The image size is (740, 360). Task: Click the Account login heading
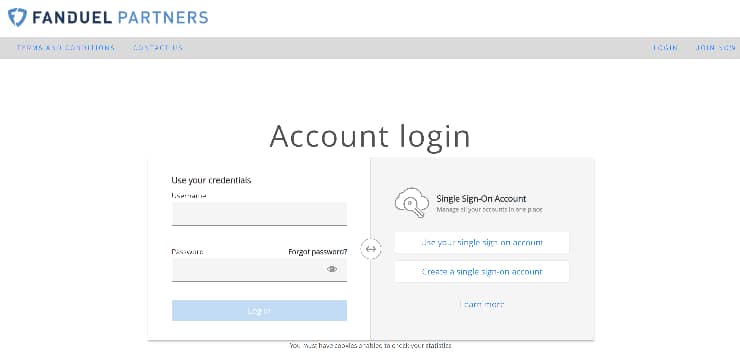tap(370, 136)
